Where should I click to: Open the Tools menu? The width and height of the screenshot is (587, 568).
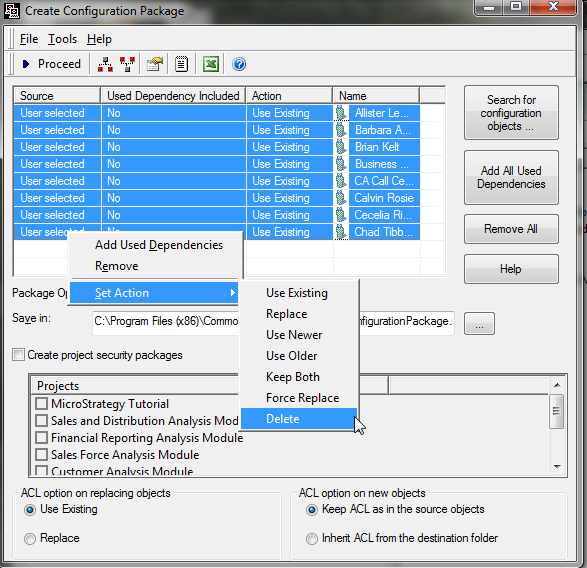[62, 39]
